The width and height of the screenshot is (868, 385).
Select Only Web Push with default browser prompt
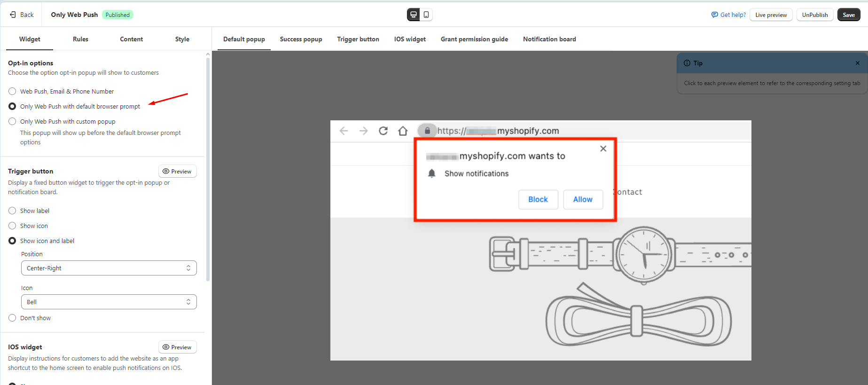(12, 106)
